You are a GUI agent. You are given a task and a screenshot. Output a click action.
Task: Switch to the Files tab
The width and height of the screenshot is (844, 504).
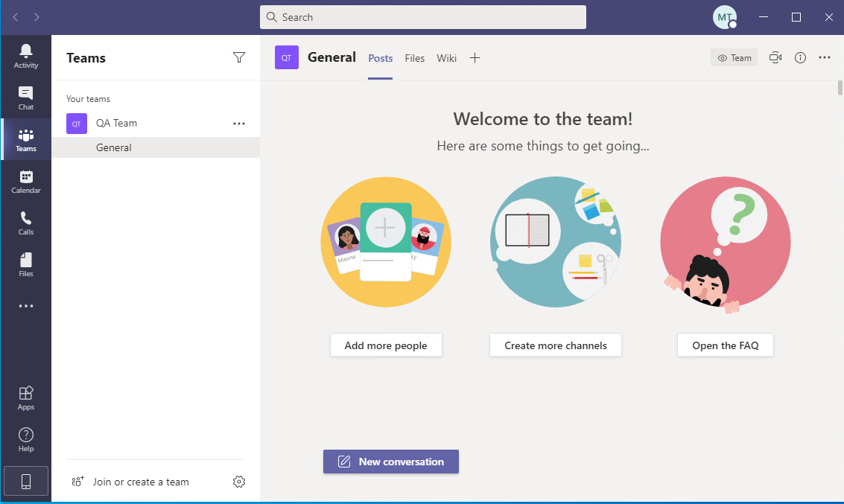415,58
